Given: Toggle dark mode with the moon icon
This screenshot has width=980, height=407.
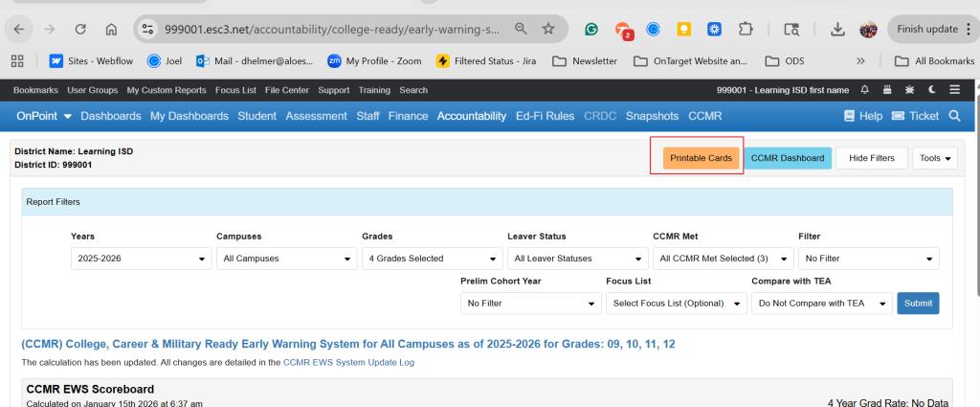Looking at the screenshot, I should (932, 90).
